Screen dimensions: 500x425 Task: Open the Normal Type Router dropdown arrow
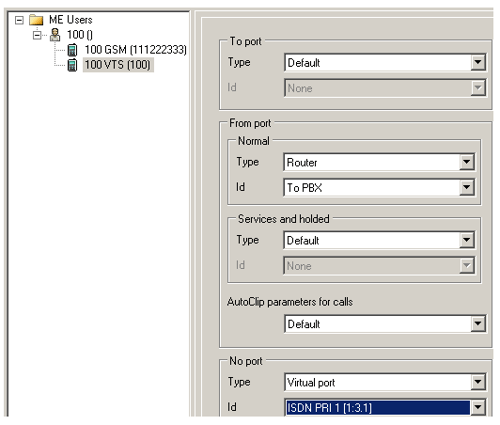coord(467,162)
